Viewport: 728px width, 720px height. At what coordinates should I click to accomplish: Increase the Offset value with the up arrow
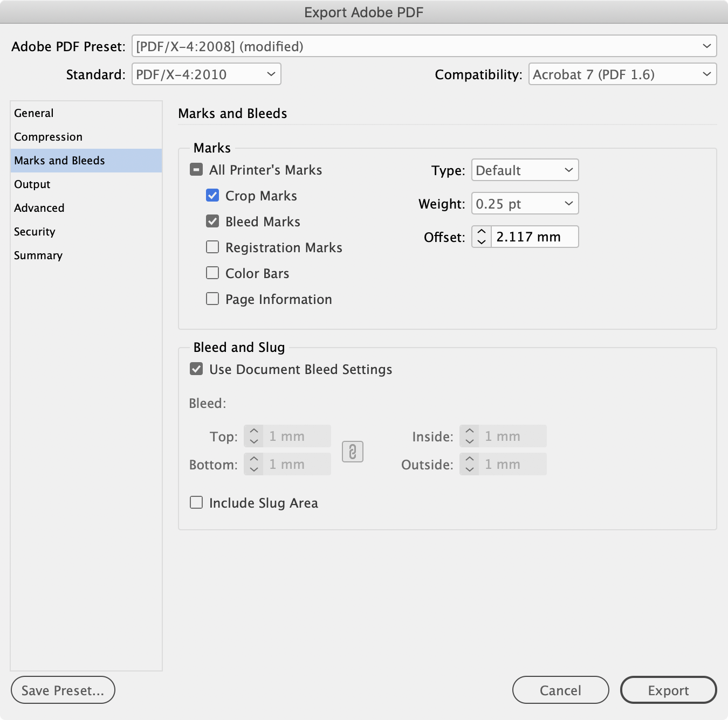[480, 231]
